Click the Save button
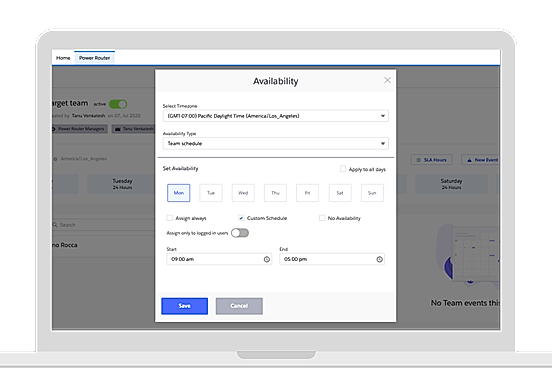Image resolution: width=552 pixels, height=368 pixels. (184, 306)
